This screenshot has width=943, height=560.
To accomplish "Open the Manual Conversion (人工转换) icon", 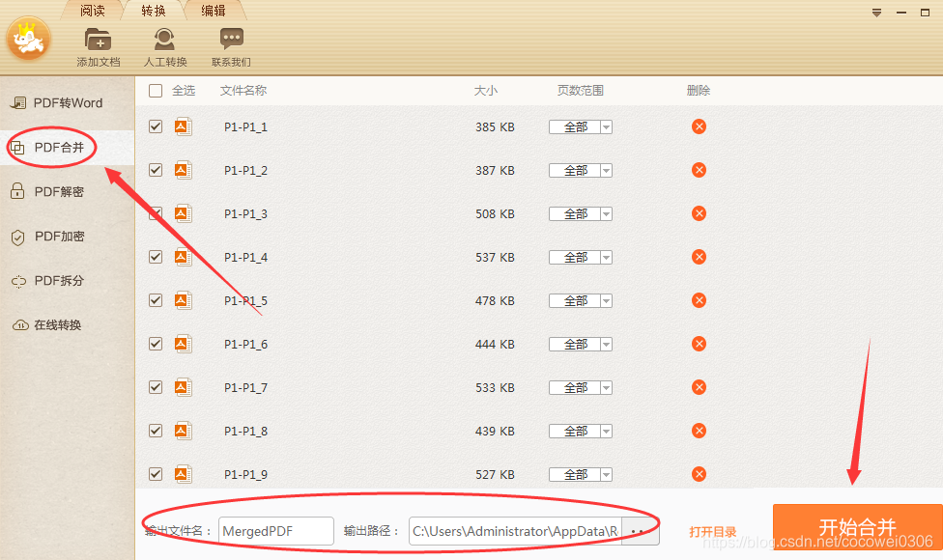I will [x=165, y=40].
